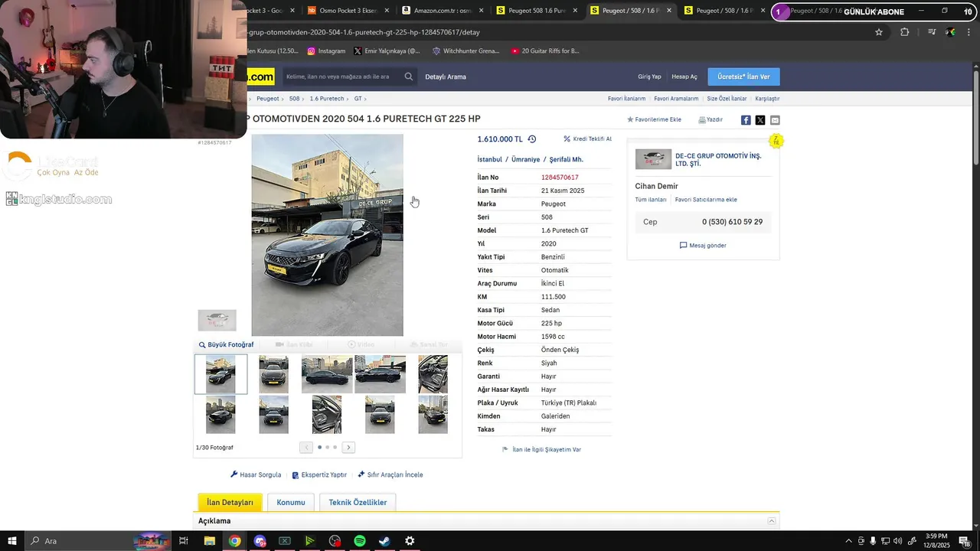The image size is (980, 551).
Task: Click the search magnifier icon in the site header
Action: 409,77
